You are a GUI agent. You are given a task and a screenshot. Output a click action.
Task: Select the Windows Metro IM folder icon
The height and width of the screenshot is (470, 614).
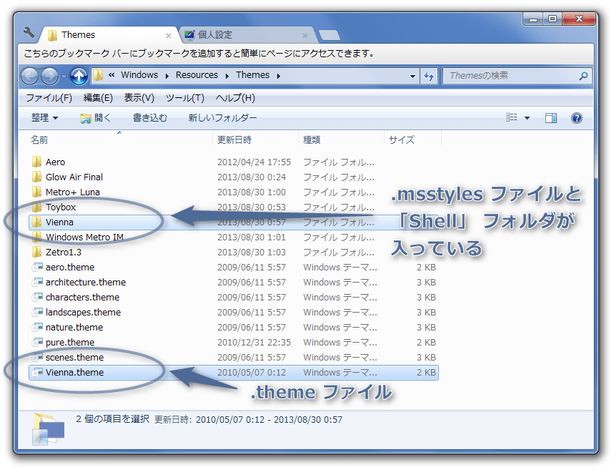[x=37, y=237]
